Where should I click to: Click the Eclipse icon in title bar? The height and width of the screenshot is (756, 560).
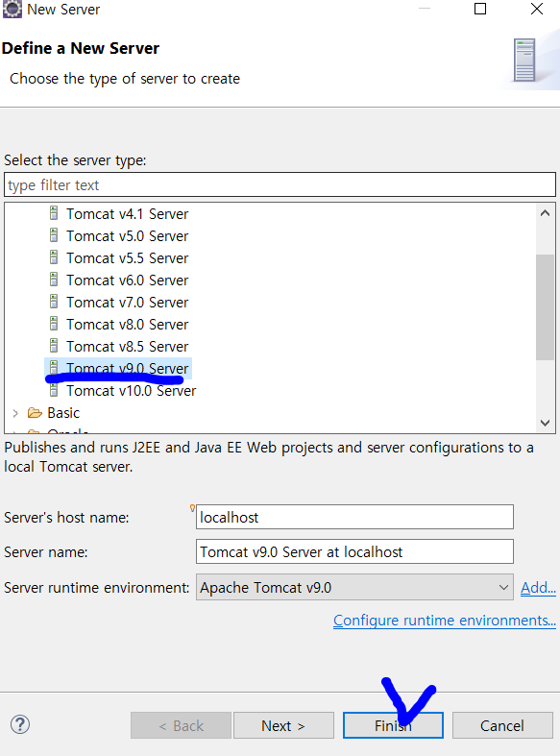tap(12, 10)
